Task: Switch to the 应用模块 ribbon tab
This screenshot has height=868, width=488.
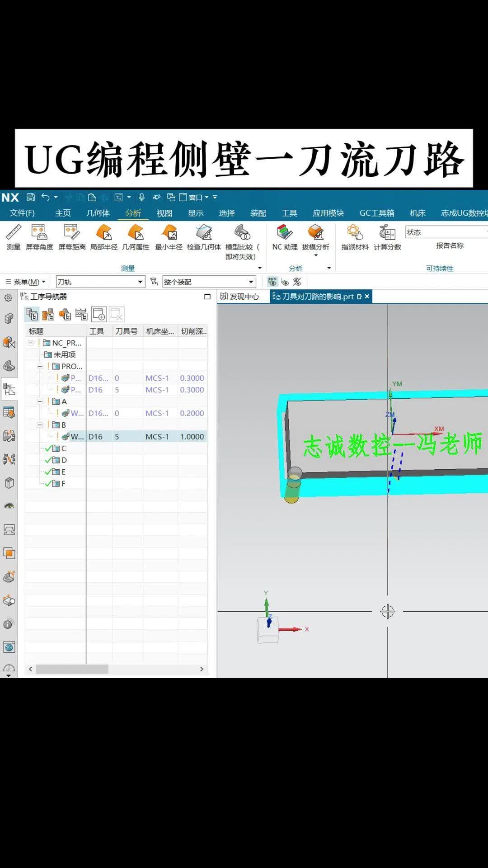Action: [x=328, y=213]
